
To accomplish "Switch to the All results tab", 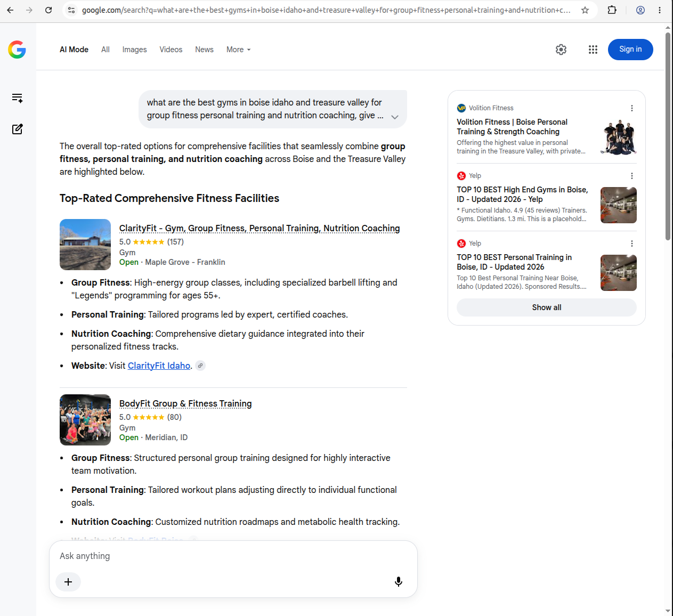I will click(x=106, y=50).
